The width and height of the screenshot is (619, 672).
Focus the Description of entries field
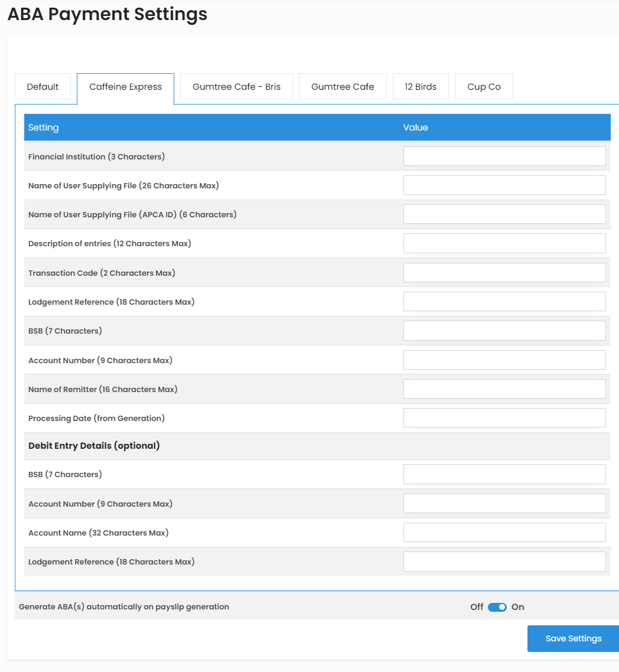point(504,243)
